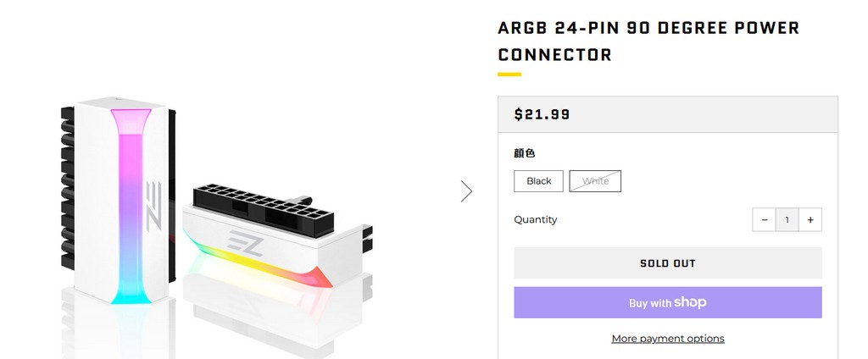868x359 pixels.
Task: Click the next image arrow chevron
Action: click(466, 191)
